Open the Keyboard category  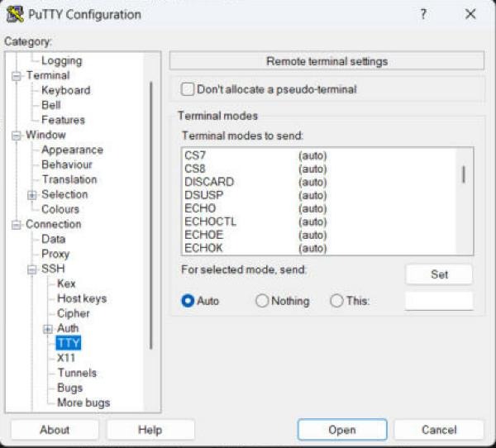coord(66,90)
